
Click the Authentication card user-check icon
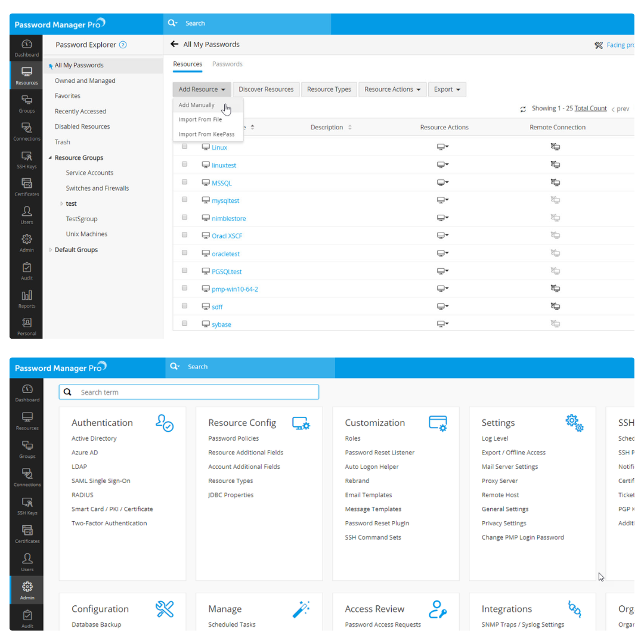click(x=164, y=423)
